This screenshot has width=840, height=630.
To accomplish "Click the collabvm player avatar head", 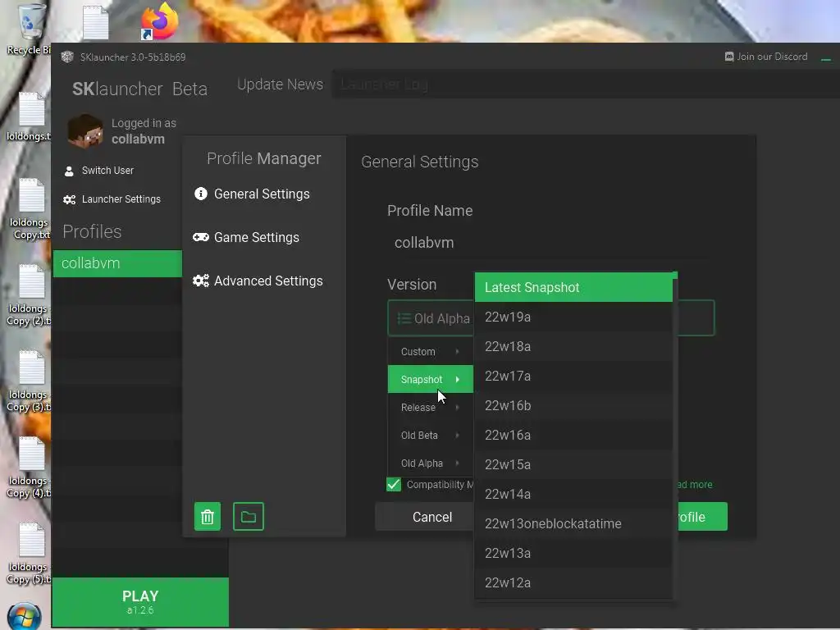I will tap(85, 131).
